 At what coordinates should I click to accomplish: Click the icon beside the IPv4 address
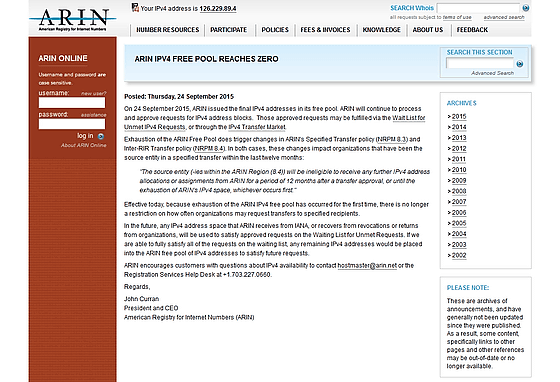tap(135, 7)
